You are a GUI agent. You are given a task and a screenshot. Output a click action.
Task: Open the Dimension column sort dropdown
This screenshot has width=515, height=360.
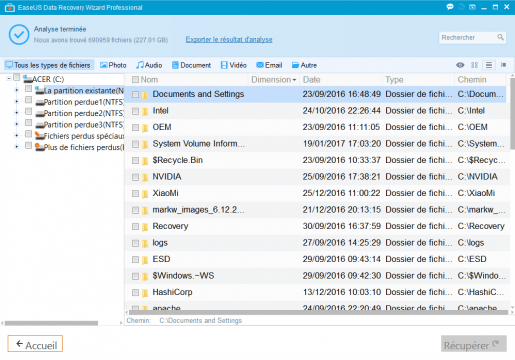[x=294, y=80]
